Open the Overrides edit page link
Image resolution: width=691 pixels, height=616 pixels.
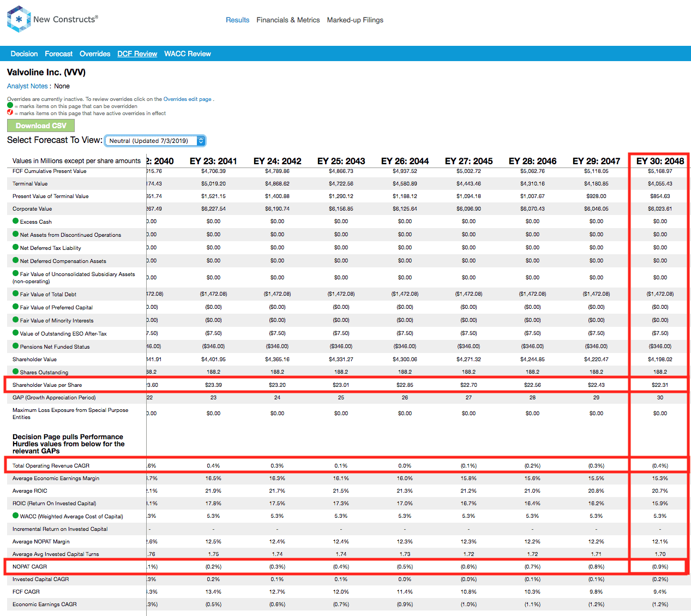point(187,99)
